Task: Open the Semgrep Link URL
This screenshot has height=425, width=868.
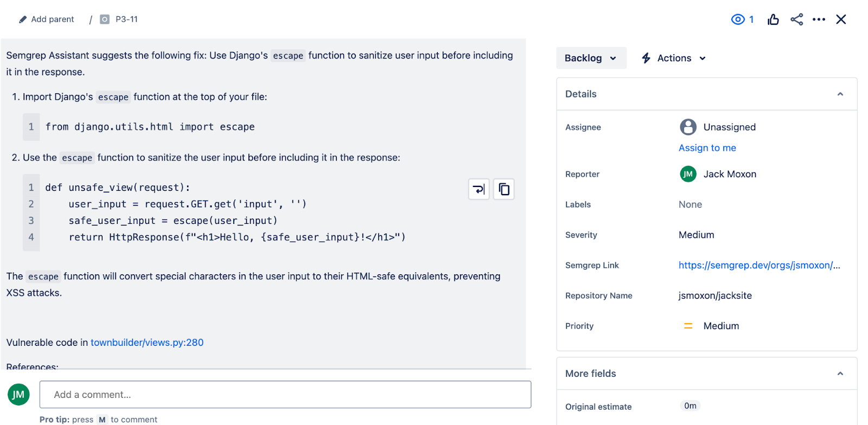Action: (759, 265)
